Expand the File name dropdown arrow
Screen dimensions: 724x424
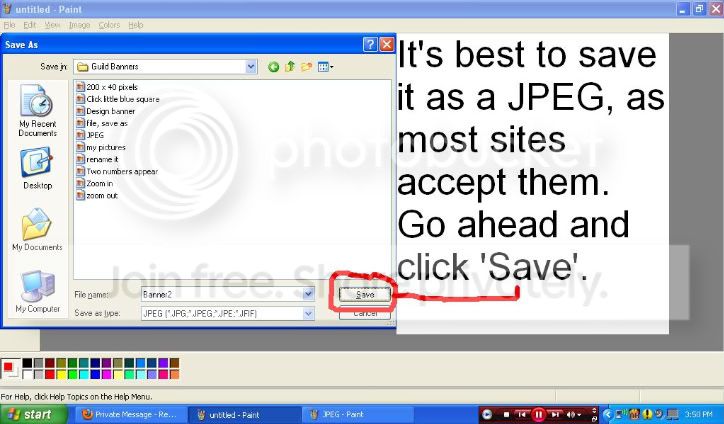pos(308,294)
